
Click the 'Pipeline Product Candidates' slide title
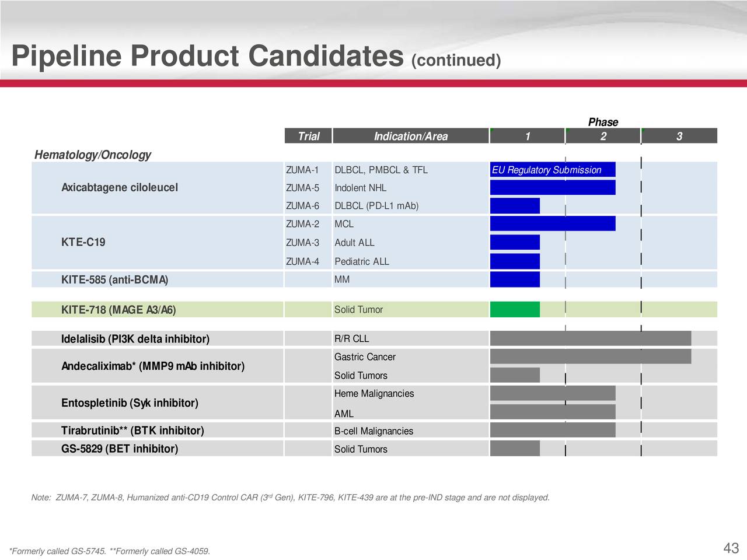point(207,56)
